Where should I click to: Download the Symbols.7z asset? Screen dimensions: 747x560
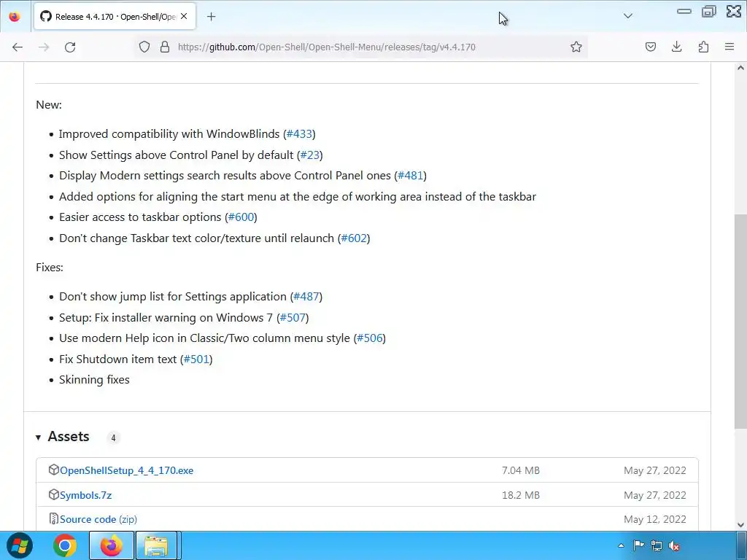(86, 495)
